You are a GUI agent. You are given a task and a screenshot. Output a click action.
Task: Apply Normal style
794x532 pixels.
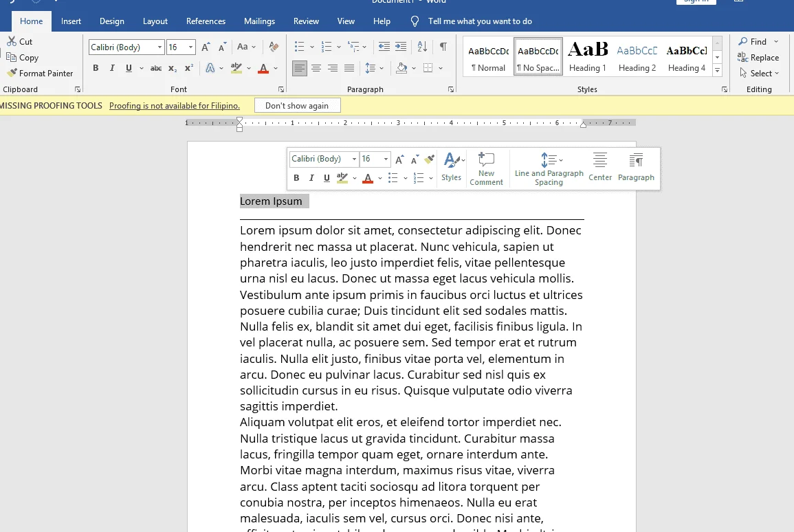coord(488,56)
